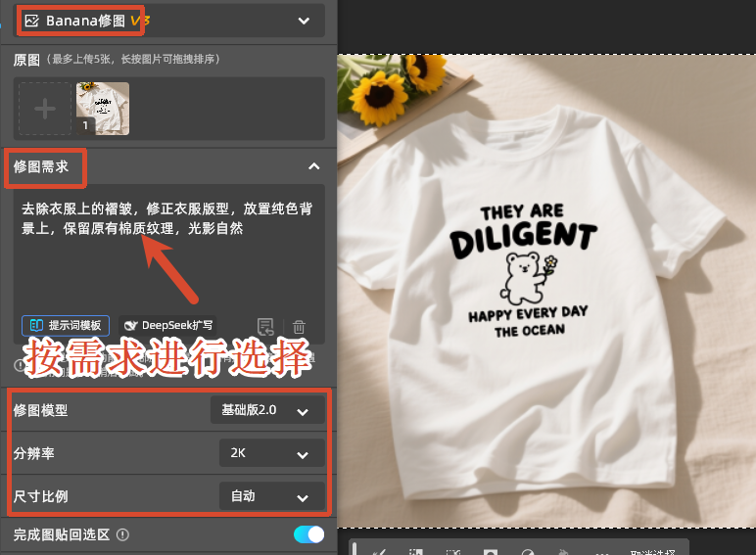Click the plus box to add original image
The height and width of the screenshot is (555, 756).
tap(45, 109)
